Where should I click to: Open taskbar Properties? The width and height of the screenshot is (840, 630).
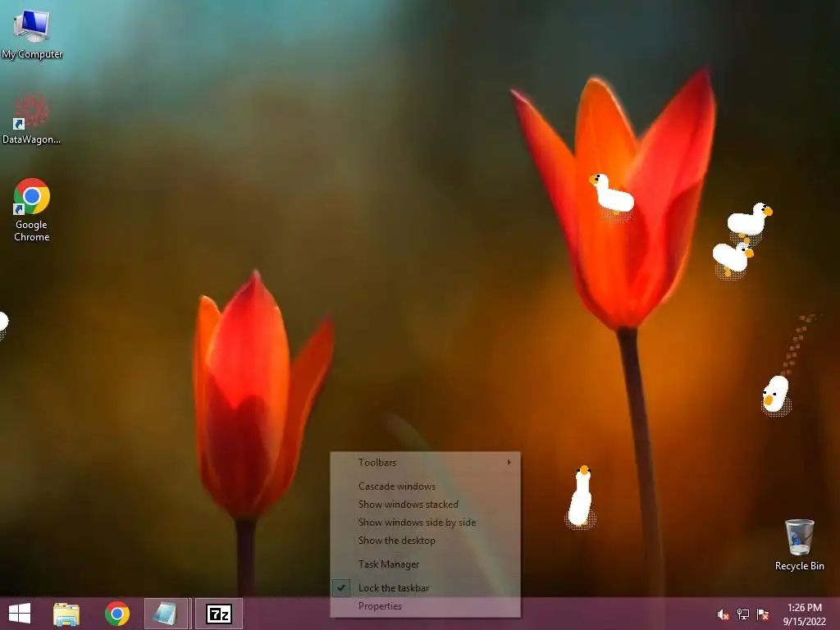pyautogui.click(x=426, y=606)
